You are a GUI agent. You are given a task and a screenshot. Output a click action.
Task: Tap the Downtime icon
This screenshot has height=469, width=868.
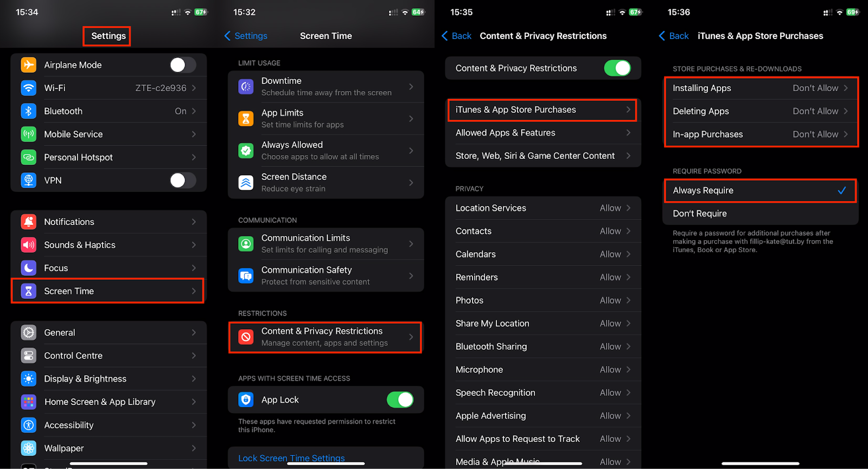(246, 87)
